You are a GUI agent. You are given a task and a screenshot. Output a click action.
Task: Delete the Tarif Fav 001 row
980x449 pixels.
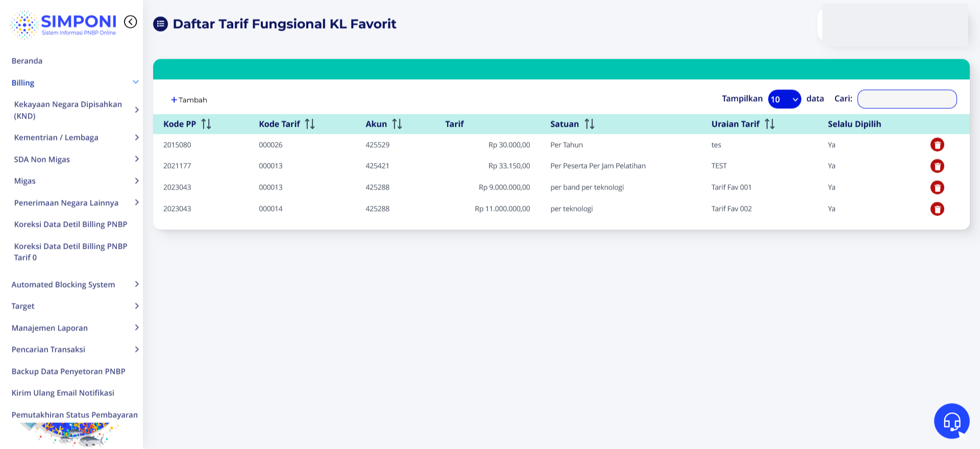pos(937,187)
